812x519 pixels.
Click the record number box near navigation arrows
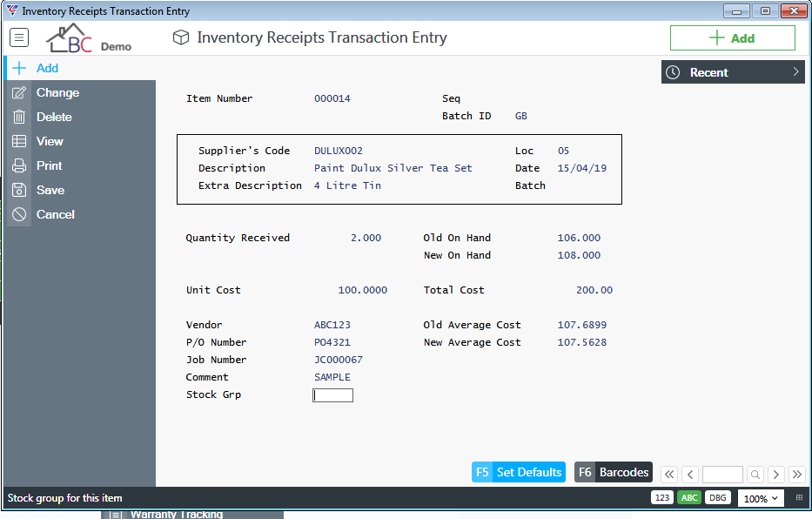tap(722, 475)
